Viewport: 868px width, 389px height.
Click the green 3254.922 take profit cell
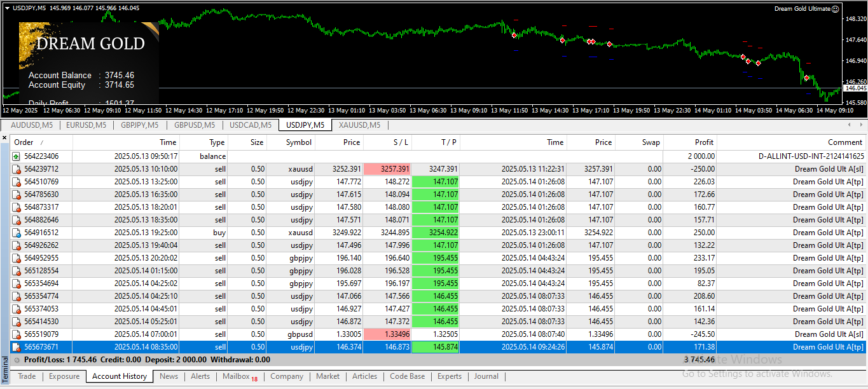[436, 233]
